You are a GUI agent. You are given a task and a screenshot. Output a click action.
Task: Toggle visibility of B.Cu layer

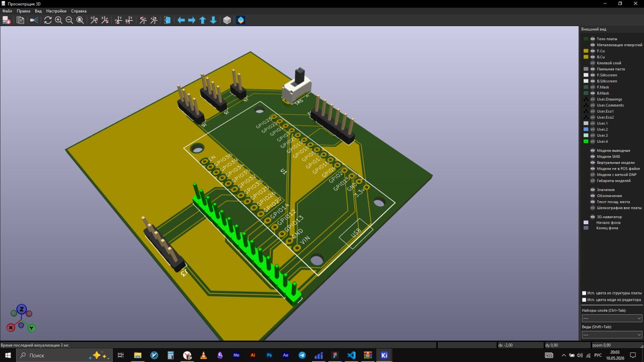(593, 57)
